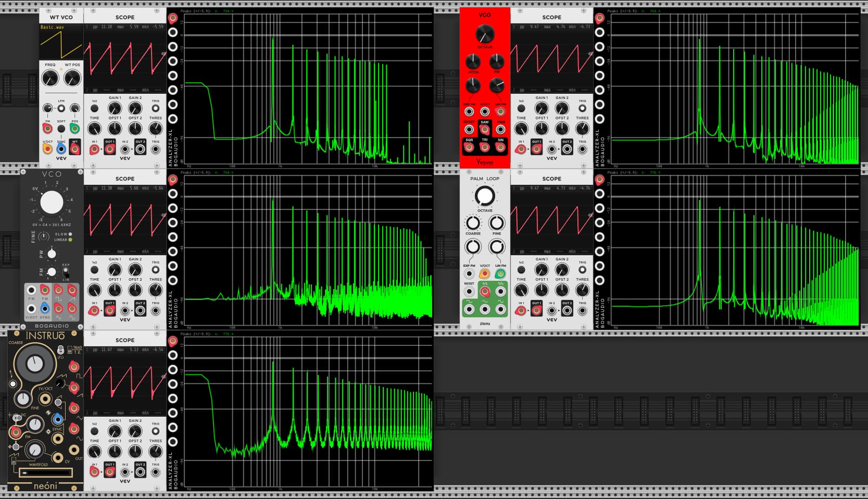Click the FREQ knob on WT VCO
The width and height of the screenshot is (868, 499).
[50, 79]
